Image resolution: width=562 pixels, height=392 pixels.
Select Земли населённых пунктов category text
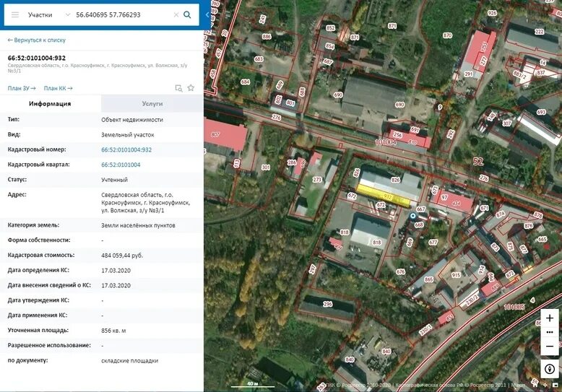point(139,225)
